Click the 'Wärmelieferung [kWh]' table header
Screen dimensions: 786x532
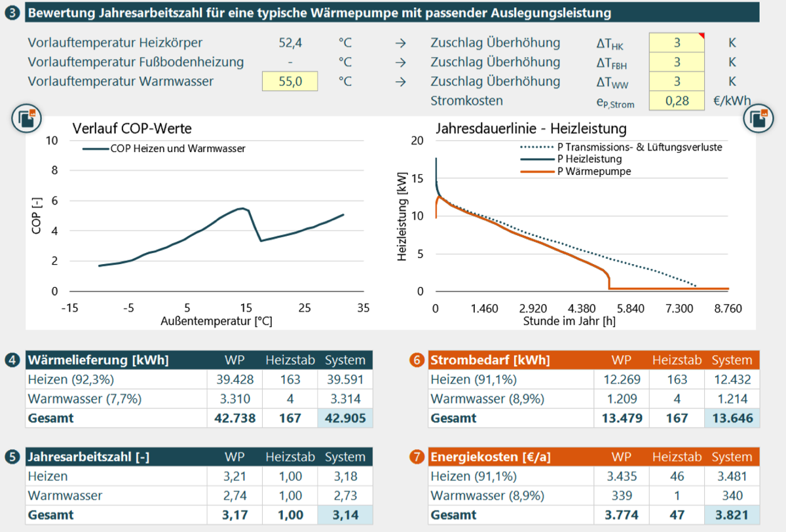[x=98, y=360]
